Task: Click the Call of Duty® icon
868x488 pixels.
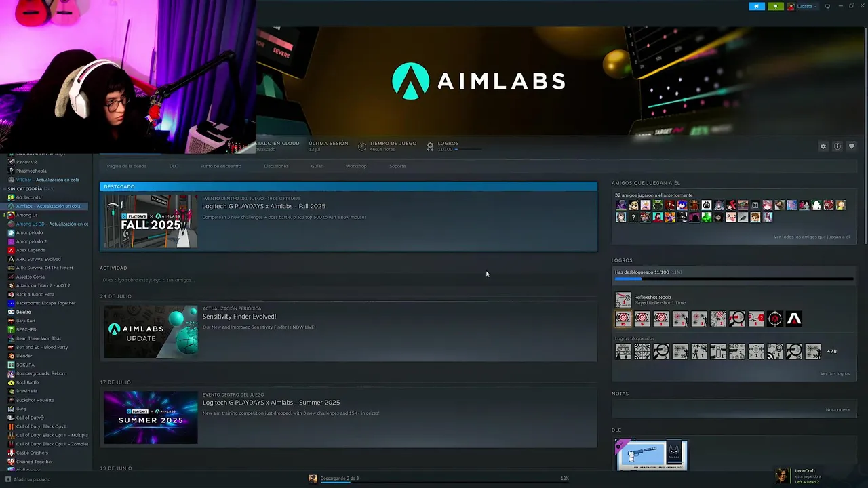Action: pos(11,418)
